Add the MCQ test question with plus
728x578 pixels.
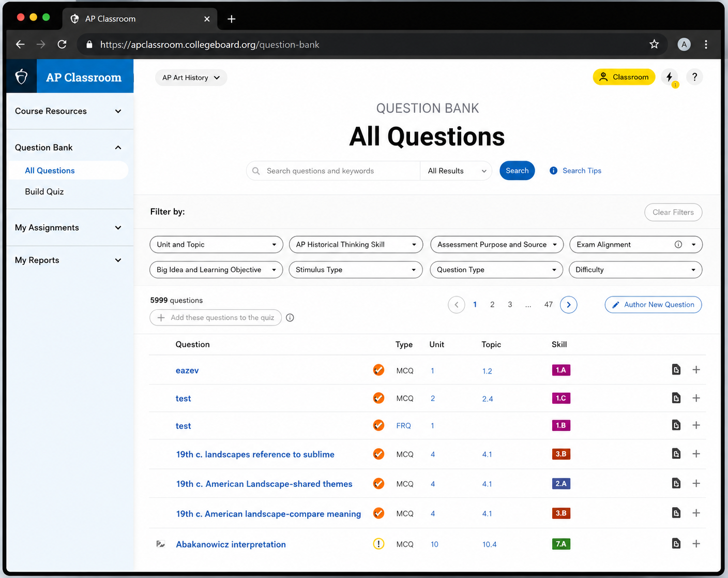[696, 398]
